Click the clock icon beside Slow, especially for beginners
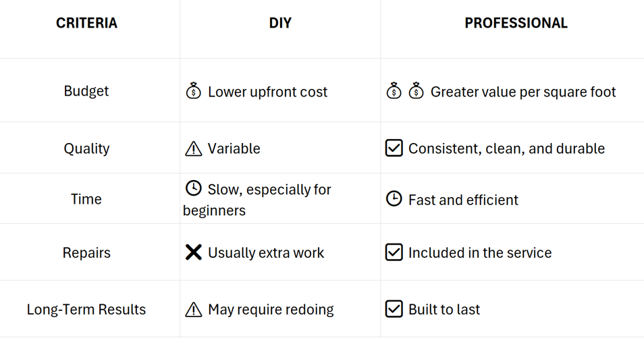This screenshot has height=338, width=644. coord(194,188)
